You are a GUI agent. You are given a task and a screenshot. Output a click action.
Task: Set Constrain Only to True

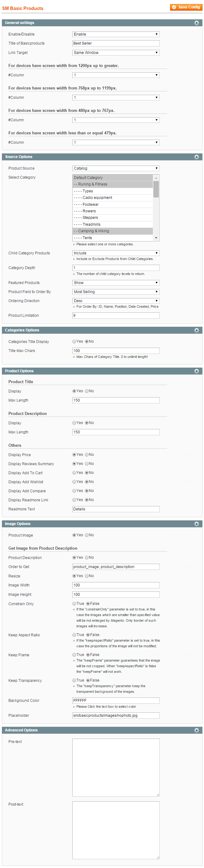point(74,604)
